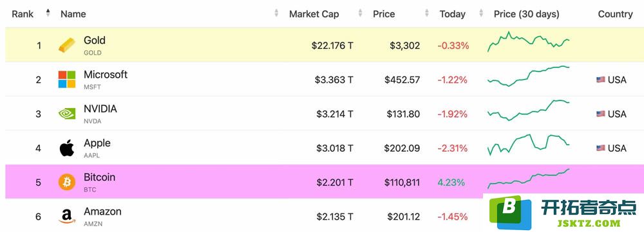Click the USA flag in Microsoft's row
This screenshot has height=232, width=644.
[600, 80]
